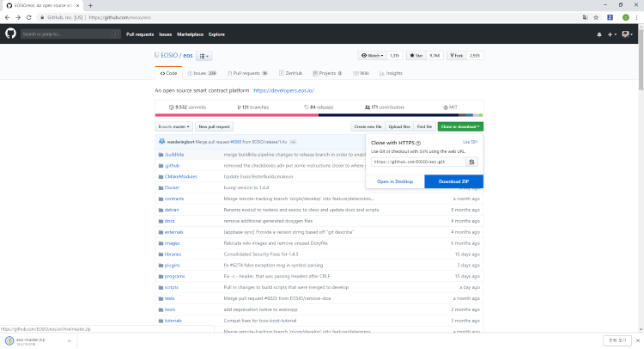Click the .buildkite folder icon
Screen dimensions: 644x349
(x=161, y=155)
